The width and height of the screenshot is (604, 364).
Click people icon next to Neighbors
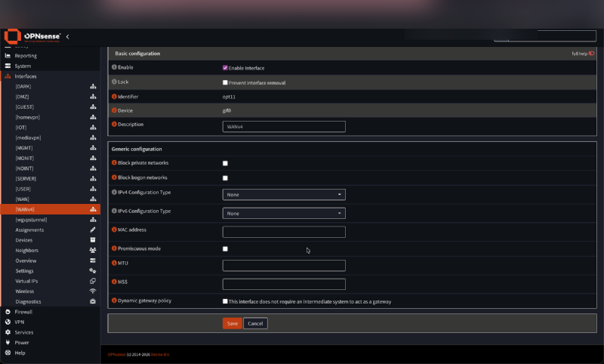pyautogui.click(x=93, y=251)
